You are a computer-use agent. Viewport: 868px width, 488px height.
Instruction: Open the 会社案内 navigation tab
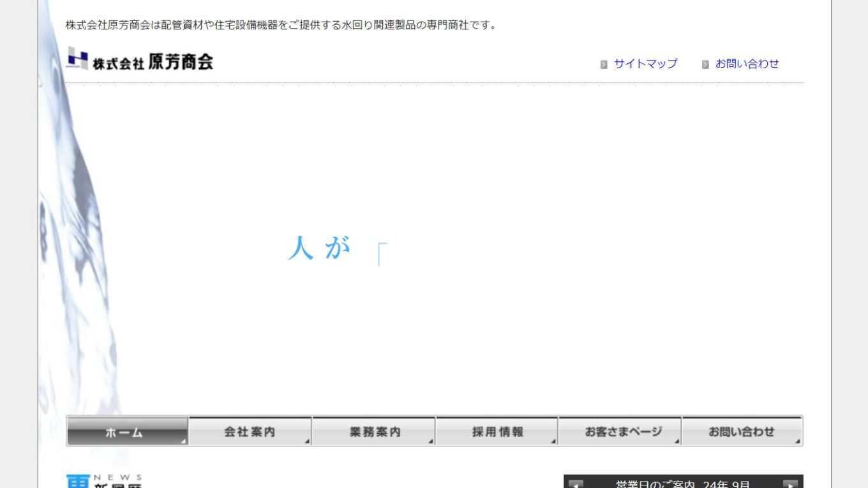250,432
